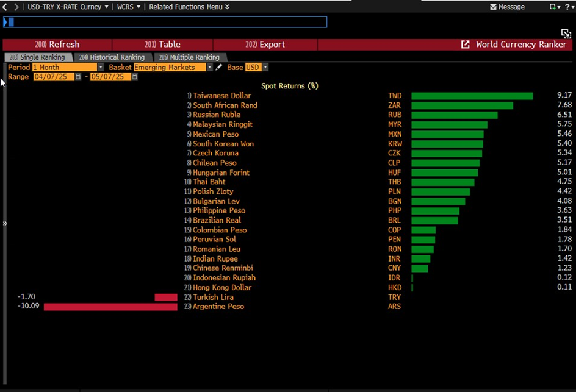The width and height of the screenshot is (576, 392).
Task: Open the end date calendar picker
Action: tap(135, 77)
